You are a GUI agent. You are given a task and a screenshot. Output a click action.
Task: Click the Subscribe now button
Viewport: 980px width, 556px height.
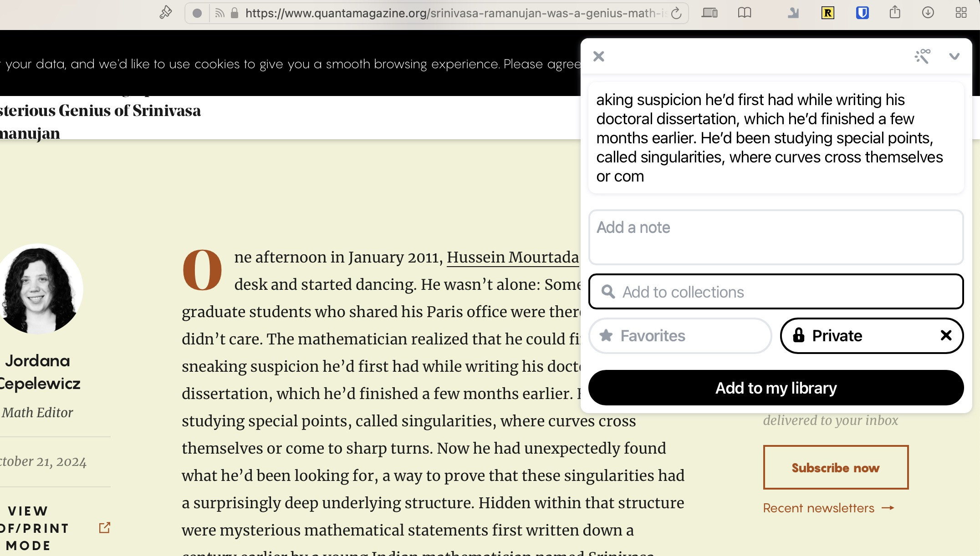coord(836,467)
